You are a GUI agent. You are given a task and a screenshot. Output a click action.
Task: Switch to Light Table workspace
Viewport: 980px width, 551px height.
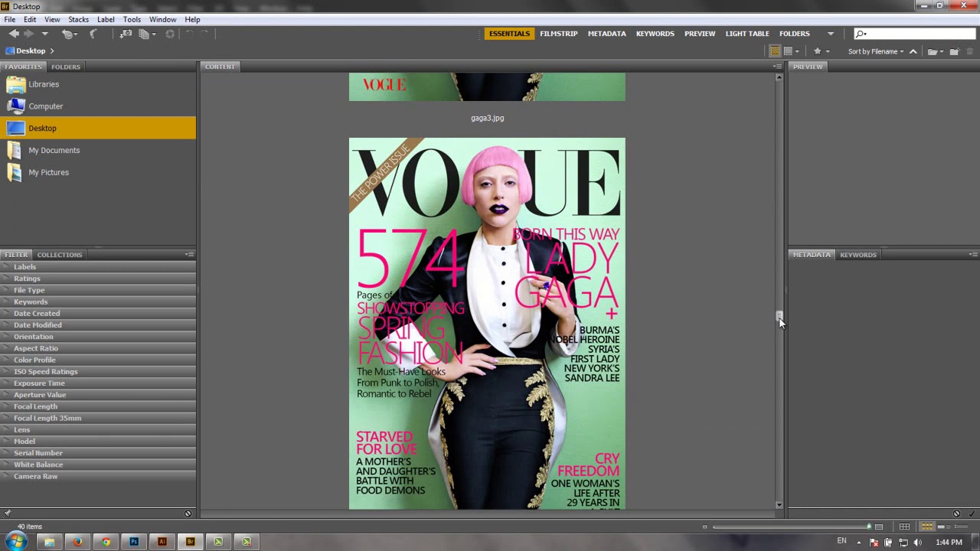(x=746, y=34)
